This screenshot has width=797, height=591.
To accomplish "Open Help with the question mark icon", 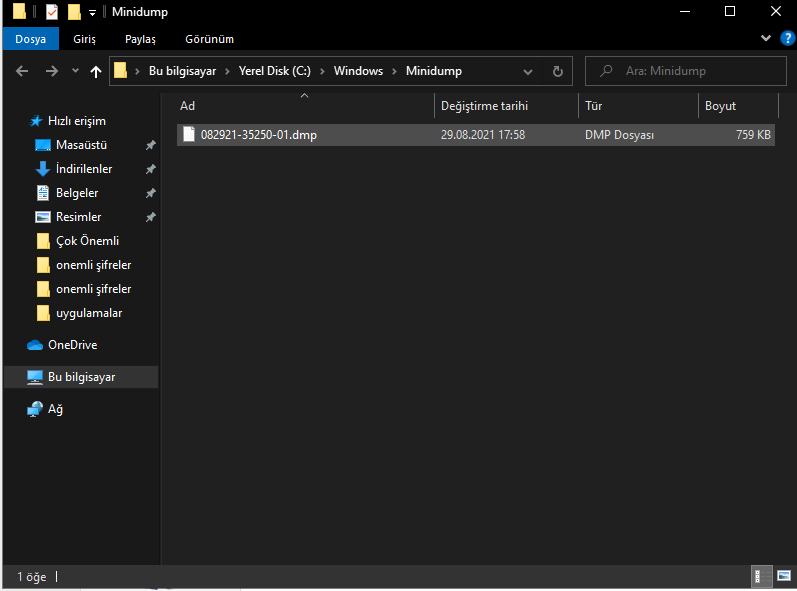I will (787, 38).
